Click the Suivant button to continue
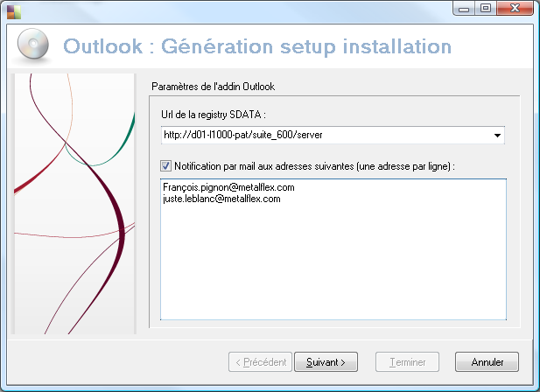540x392 pixels. click(x=326, y=362)
